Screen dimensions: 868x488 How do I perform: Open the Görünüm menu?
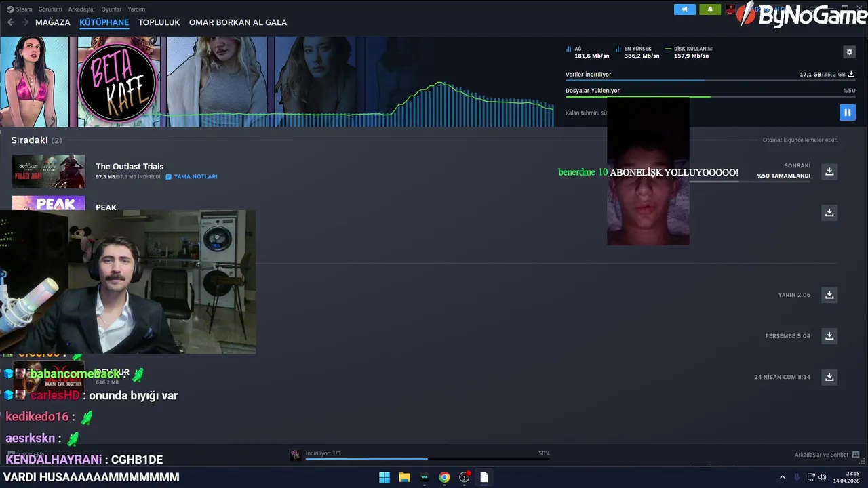click(x=50, y=9)
